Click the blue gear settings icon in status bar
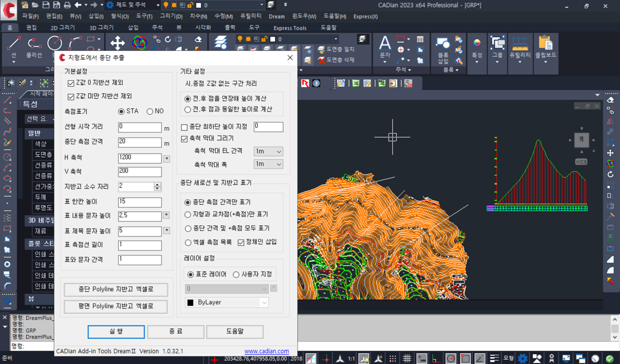Image resolution: width=620 pixels, height=364 pixels. 523,359
